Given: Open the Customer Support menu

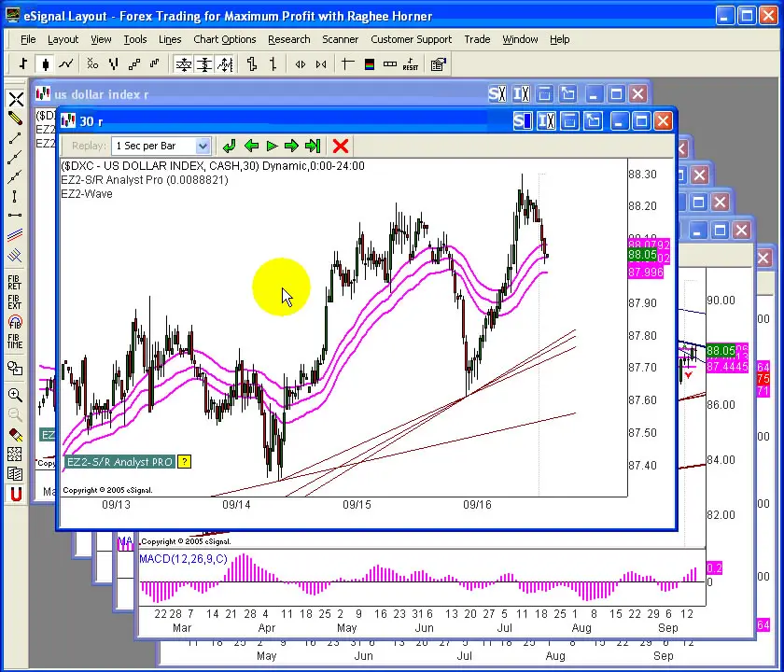Looking at the screenshot, I should pos(411,39).
